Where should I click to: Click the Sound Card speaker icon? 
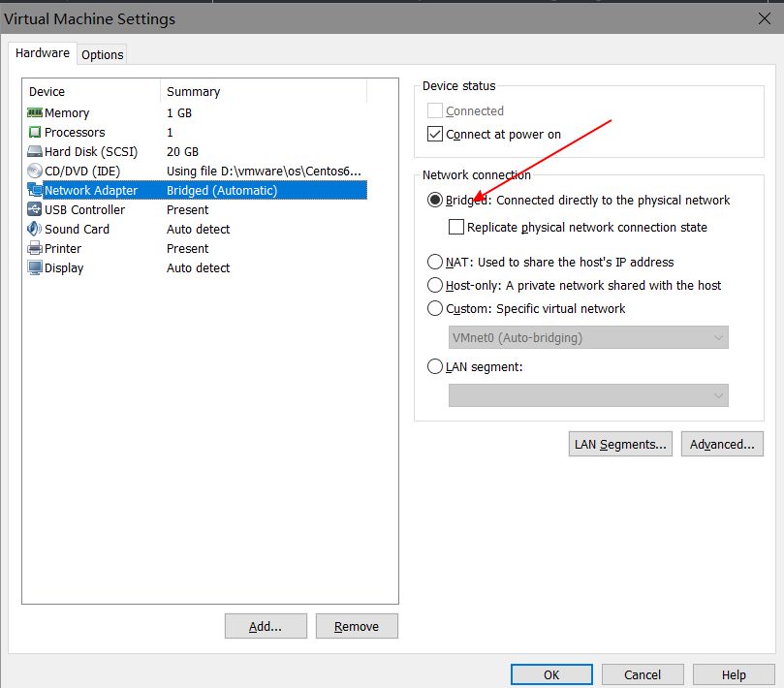pos(35,229)
